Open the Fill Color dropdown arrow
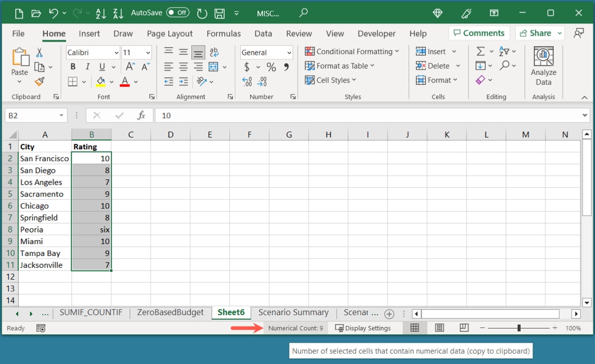Screen dimensions: 595x364 (x=111, y=81)
